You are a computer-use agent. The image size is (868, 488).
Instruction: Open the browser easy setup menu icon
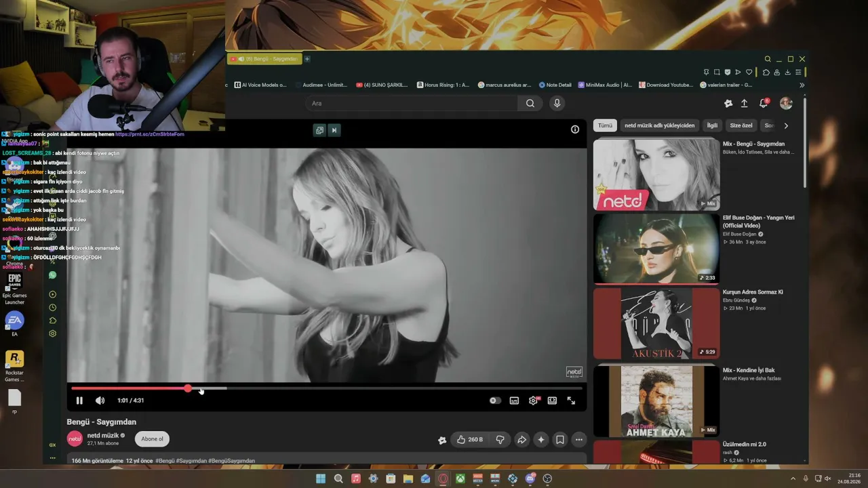tap(798, 72)
